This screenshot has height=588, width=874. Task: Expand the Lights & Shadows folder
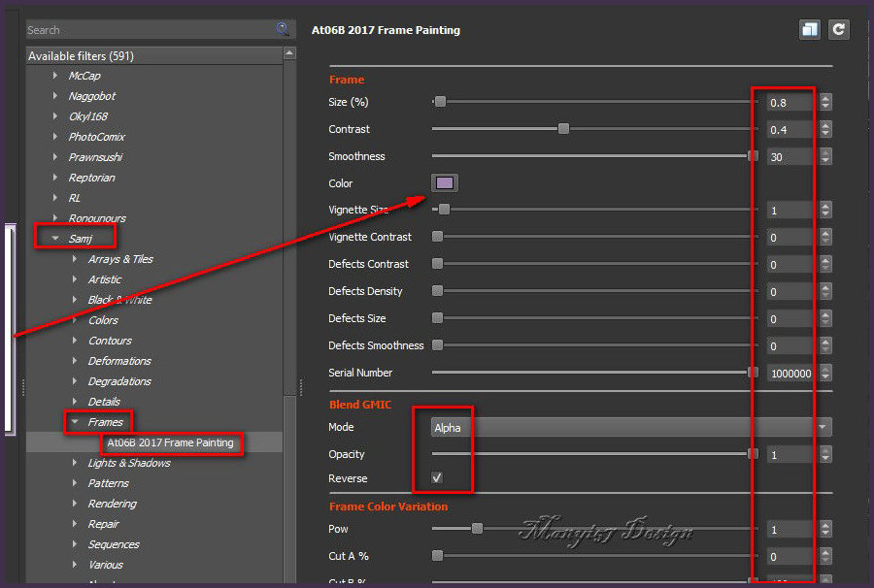pyautogui.click(x=75, y=463)
